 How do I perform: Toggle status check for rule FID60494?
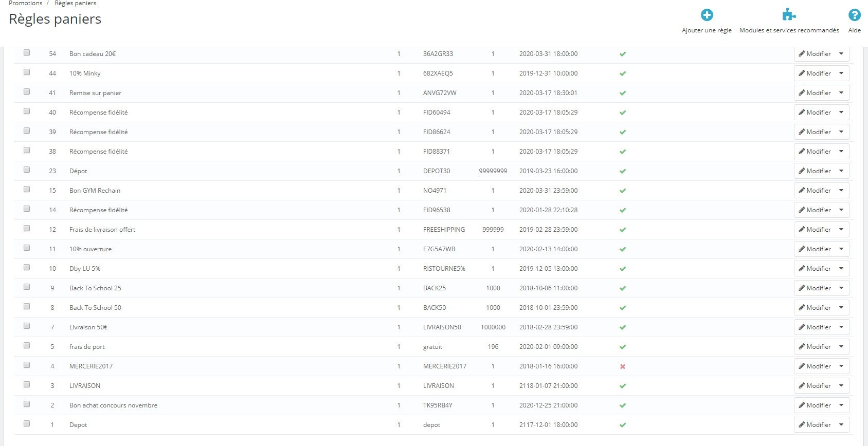pos(623,113)
